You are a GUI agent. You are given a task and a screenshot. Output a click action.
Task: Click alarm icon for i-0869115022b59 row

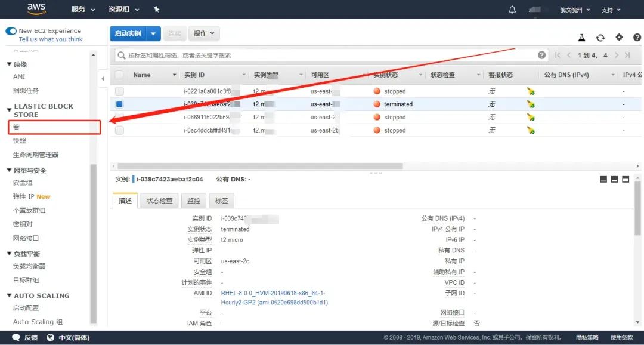pos(531,118)
